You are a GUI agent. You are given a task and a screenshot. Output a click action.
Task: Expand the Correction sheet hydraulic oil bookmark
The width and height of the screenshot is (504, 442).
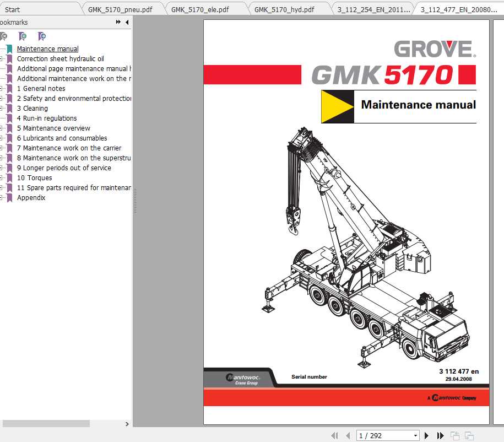coord(2,59)
